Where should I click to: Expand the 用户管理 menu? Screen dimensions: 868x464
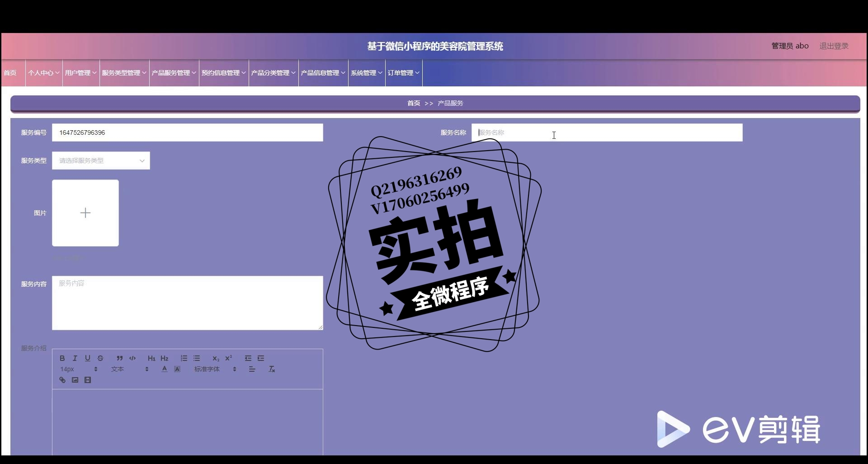point(81,73)
